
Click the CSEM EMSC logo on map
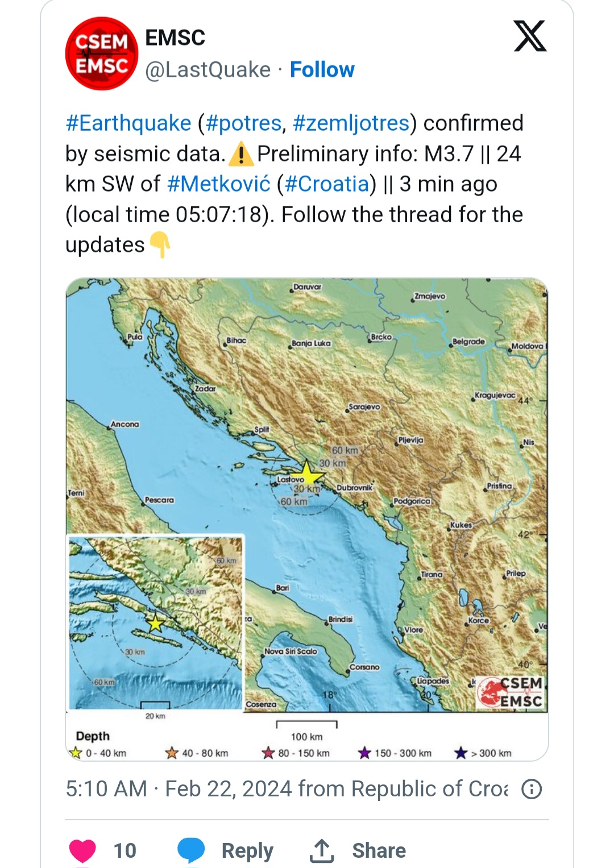point(511,692)
